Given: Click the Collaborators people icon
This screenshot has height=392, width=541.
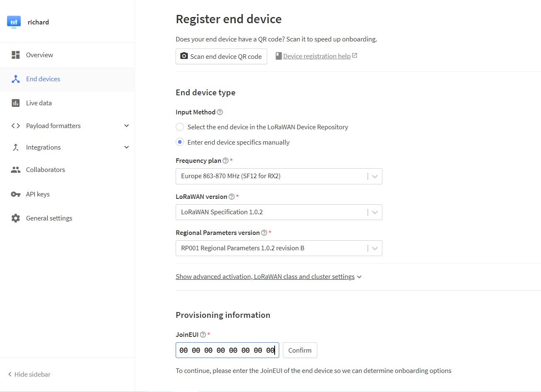Looking at the screenshot, I should pos(16,170).
